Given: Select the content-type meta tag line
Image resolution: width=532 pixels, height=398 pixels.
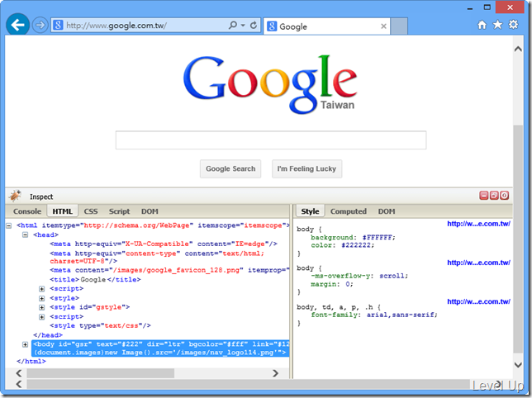Looking at the screenshot, I should click(157, 257).
